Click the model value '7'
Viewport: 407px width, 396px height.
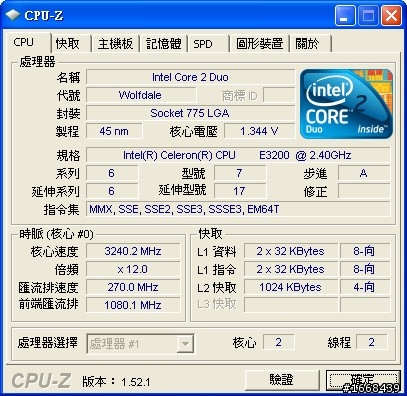coord(240,173)
